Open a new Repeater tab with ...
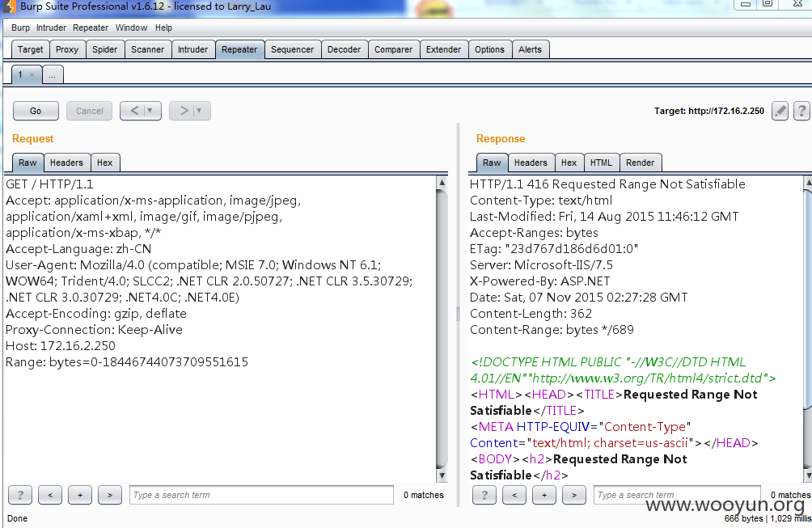Viewport: 812px width, 528px height. click(53, 74)
